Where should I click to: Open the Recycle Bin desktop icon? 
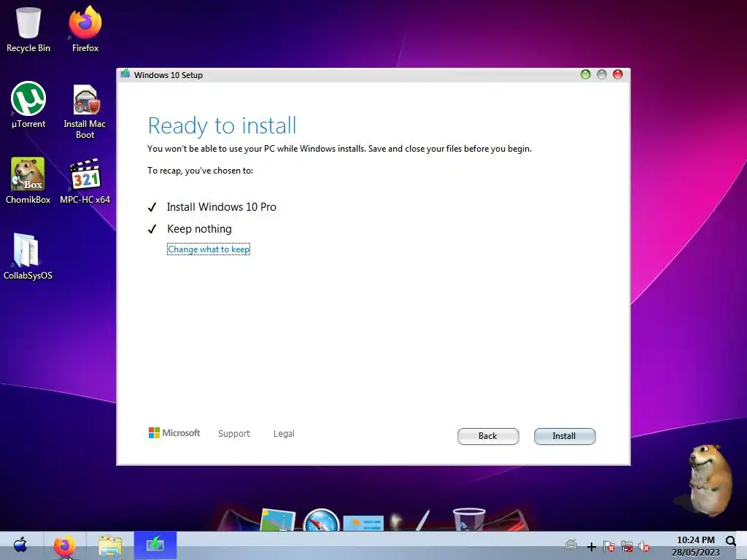tap(28, 29)
